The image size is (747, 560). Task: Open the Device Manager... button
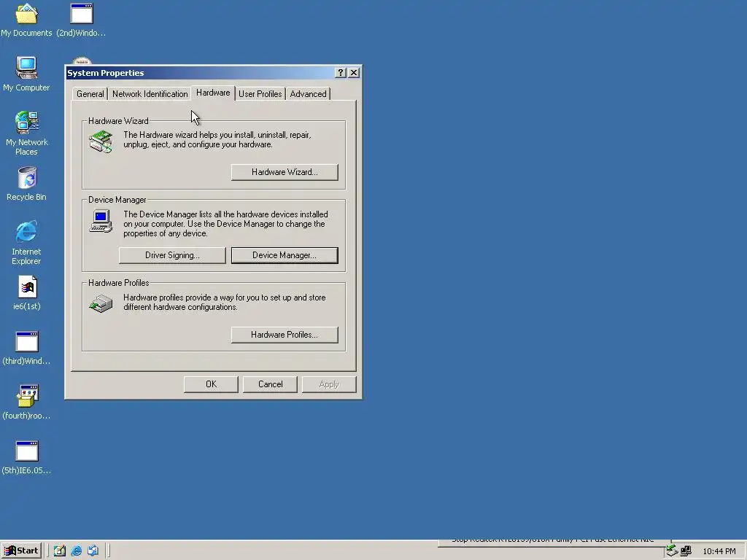[285, 255]
